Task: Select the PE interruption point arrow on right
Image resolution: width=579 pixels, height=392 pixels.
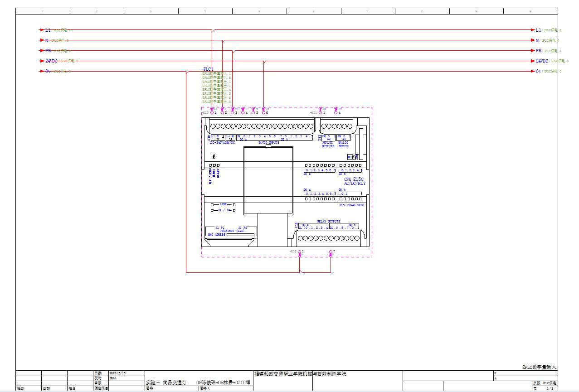Action: pyautogui.click(x=533, y=51)
